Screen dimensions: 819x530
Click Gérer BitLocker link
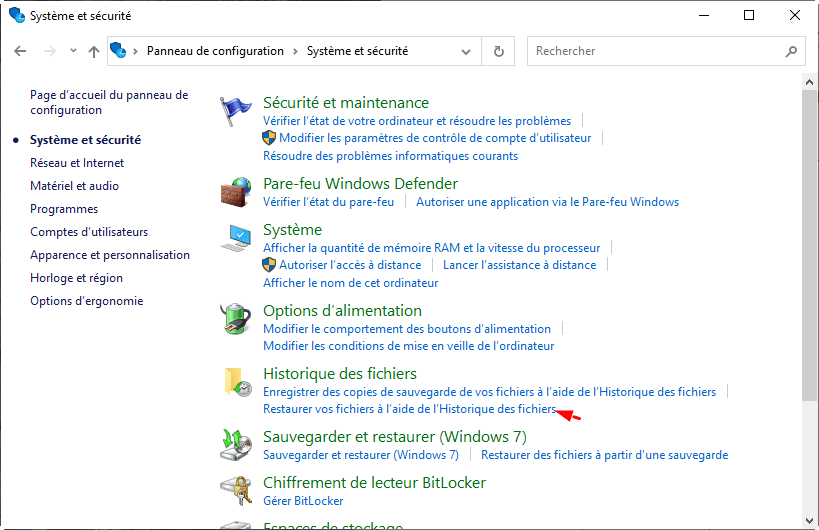303,501
